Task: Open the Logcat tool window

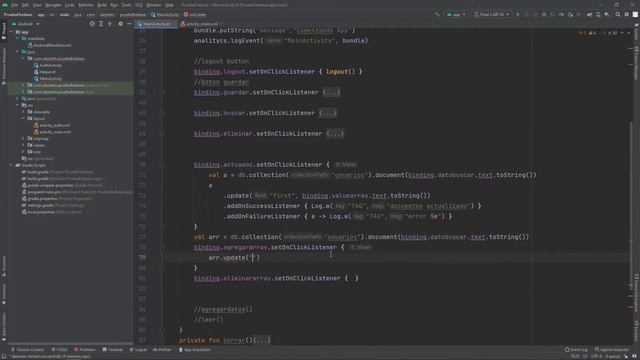Action: (138, 350)
